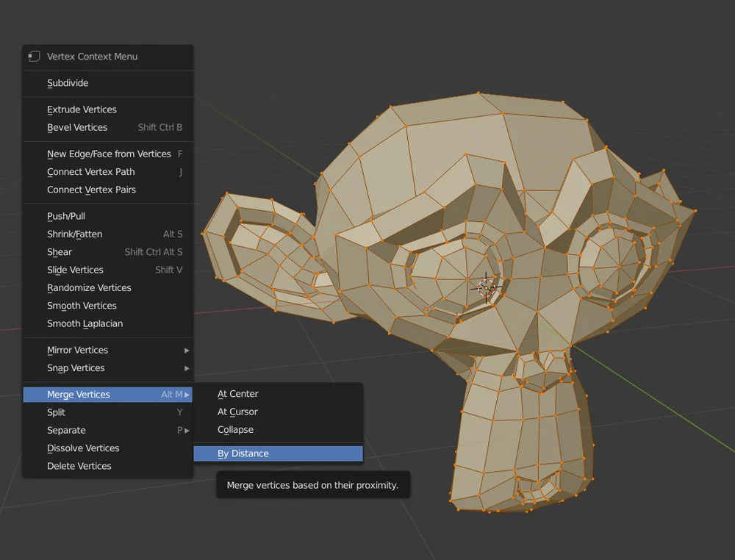
Task: Click By Distance merge option
Action: click(243, 453)
